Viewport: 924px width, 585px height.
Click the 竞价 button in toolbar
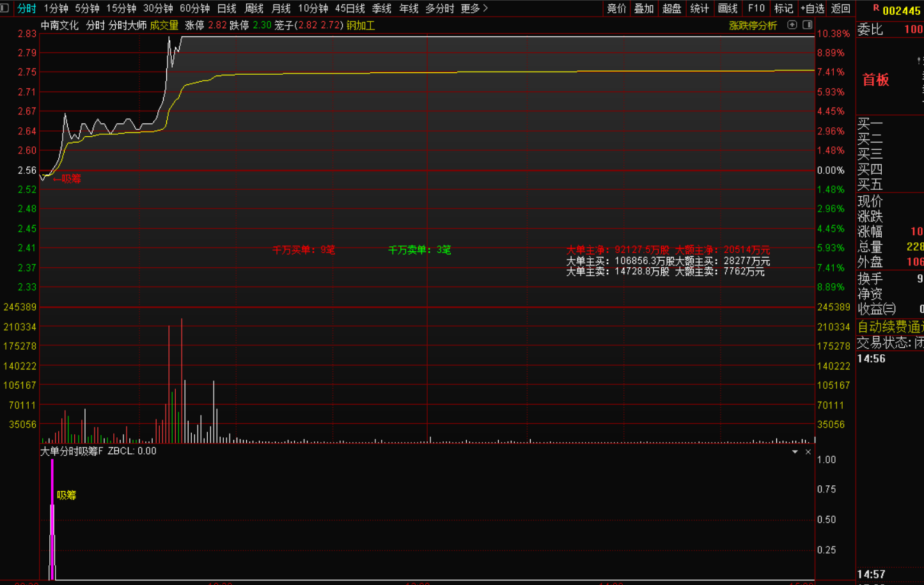[616, 8]
